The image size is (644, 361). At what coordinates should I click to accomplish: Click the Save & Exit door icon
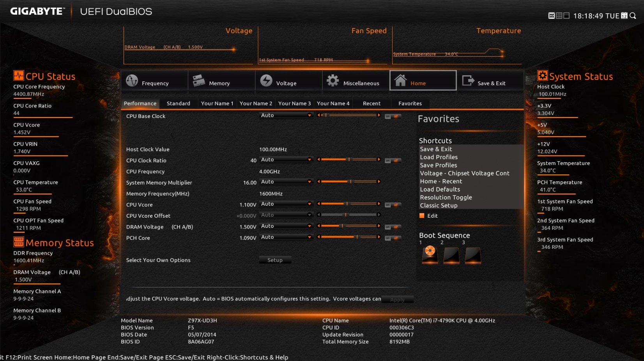pyautogui.click(x=468, y=80)
